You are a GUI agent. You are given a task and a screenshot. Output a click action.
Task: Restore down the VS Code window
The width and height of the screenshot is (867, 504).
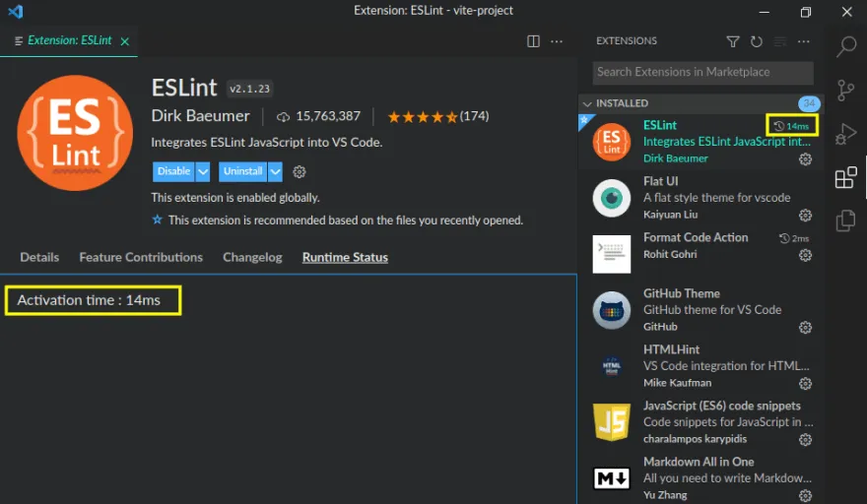point(806,12)
